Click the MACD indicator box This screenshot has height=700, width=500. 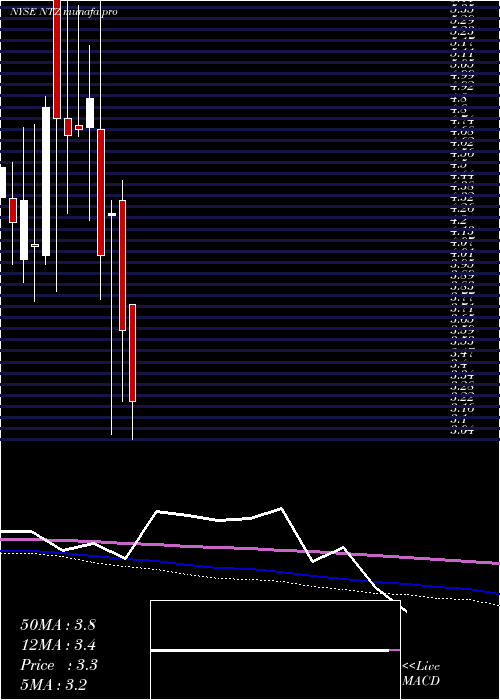tap(275, 650)
